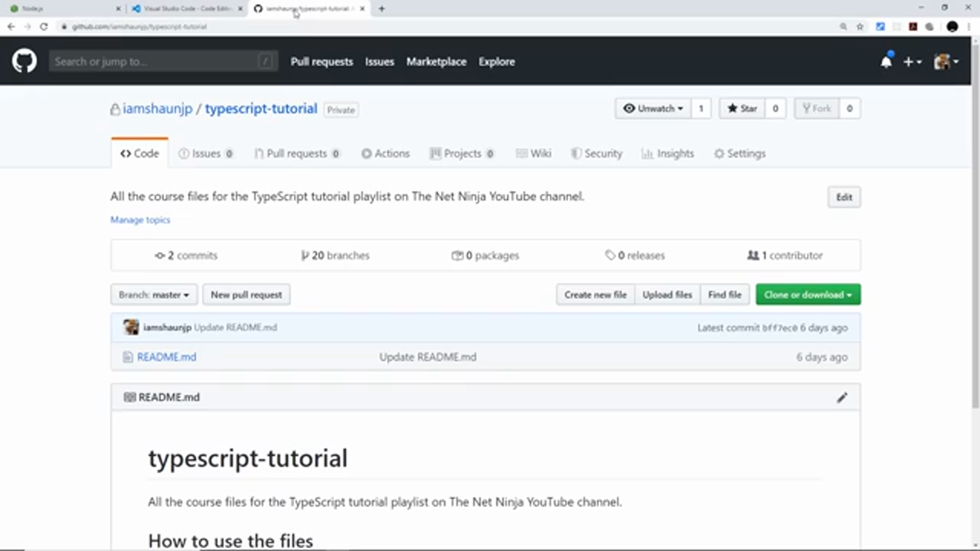This screenshot has height=551, width=980.
Task: Switch to the Wiki tab
Action: [x=534, y=153]
